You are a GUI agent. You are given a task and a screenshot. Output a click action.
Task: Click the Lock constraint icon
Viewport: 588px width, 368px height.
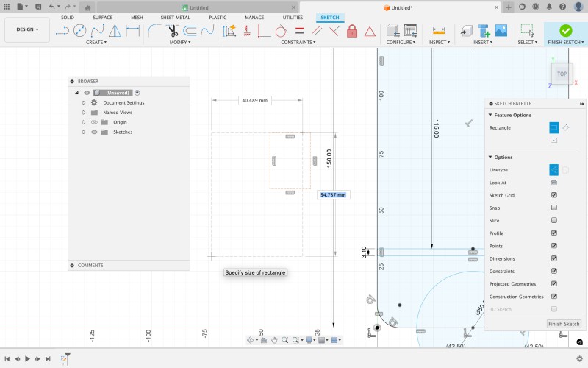pos(352,31)
